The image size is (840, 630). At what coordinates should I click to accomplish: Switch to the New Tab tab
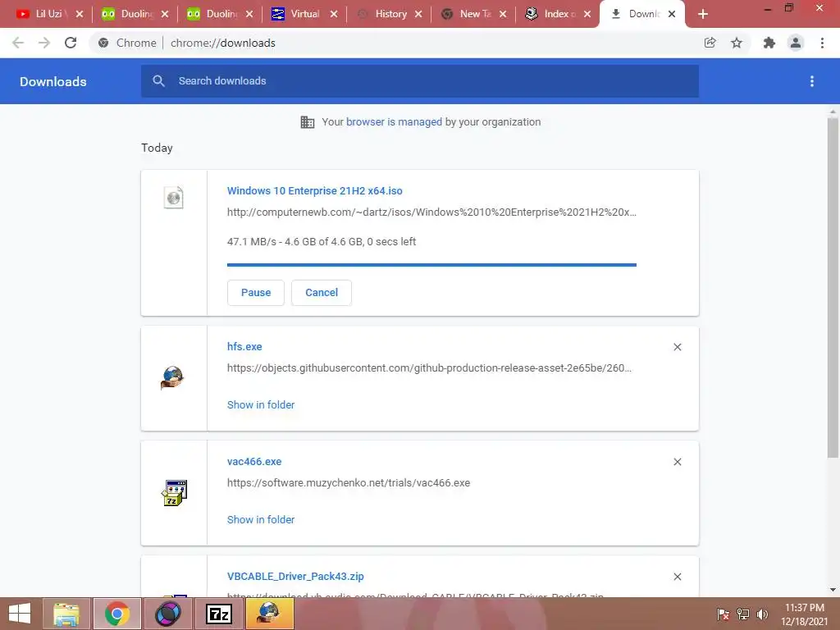coord(474,14)
